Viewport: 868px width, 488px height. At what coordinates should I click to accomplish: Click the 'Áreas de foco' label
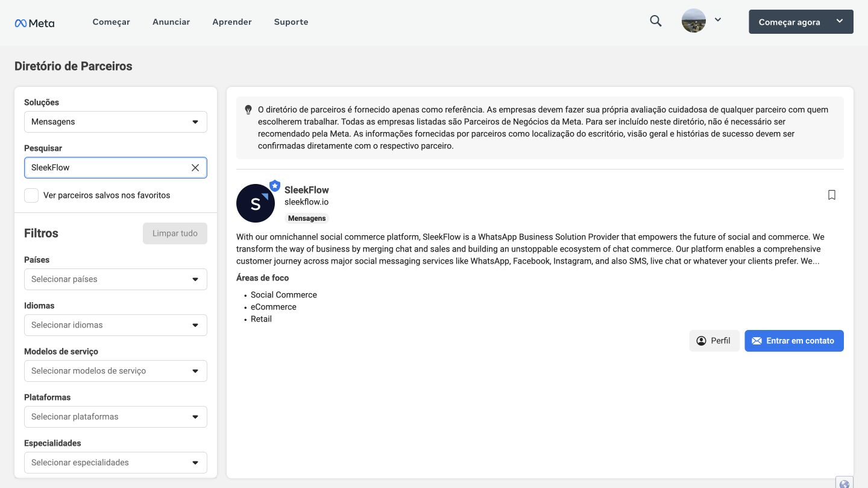(263, 278)
